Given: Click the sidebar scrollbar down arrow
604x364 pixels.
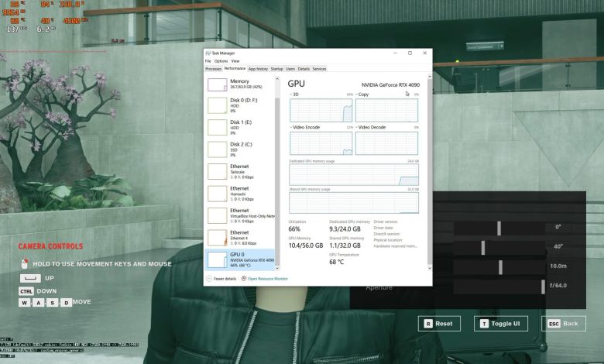Looking at the screenshot, I should [x=277, y=268].
